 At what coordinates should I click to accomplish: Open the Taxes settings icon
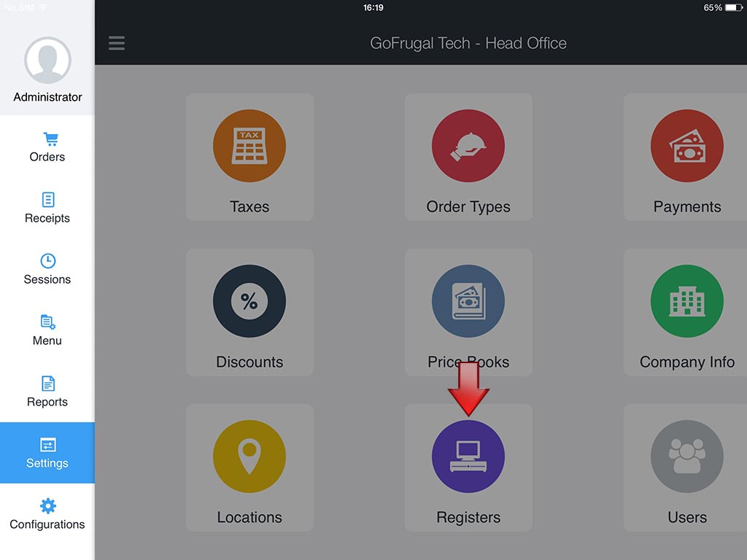click(x=249, y=146)
